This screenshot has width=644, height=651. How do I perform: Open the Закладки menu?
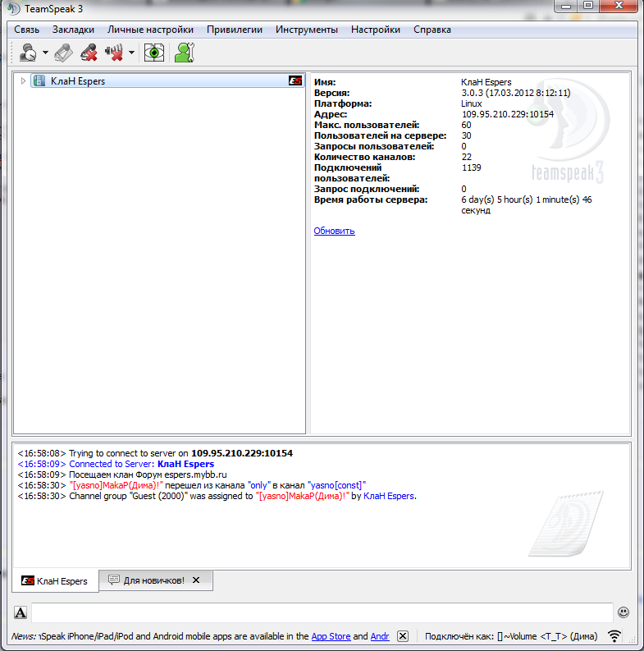pos(73,30)
